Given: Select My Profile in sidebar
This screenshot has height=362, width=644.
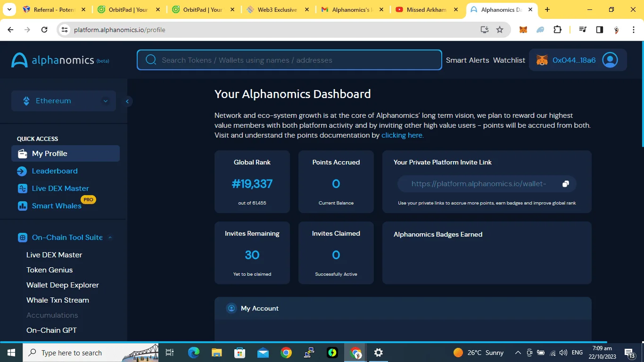Looking at the screenshot, I should (66, 154).
